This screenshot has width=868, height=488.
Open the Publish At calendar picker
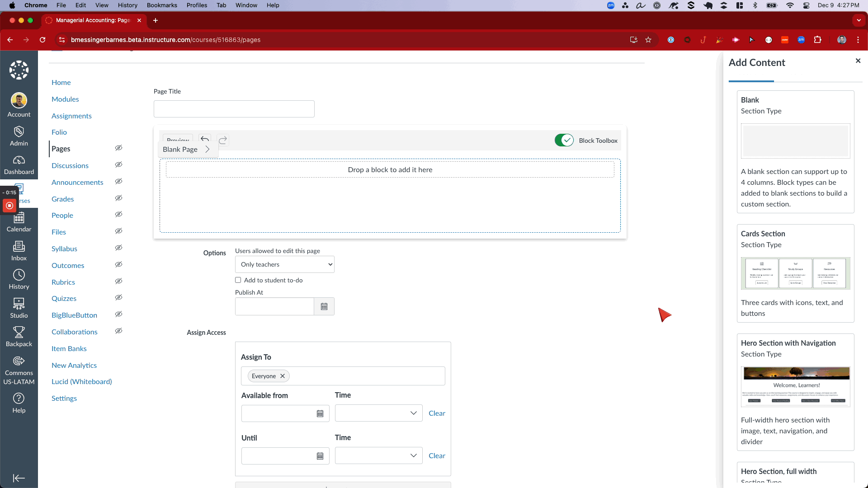pyautogui.click(x=324, y=306)
